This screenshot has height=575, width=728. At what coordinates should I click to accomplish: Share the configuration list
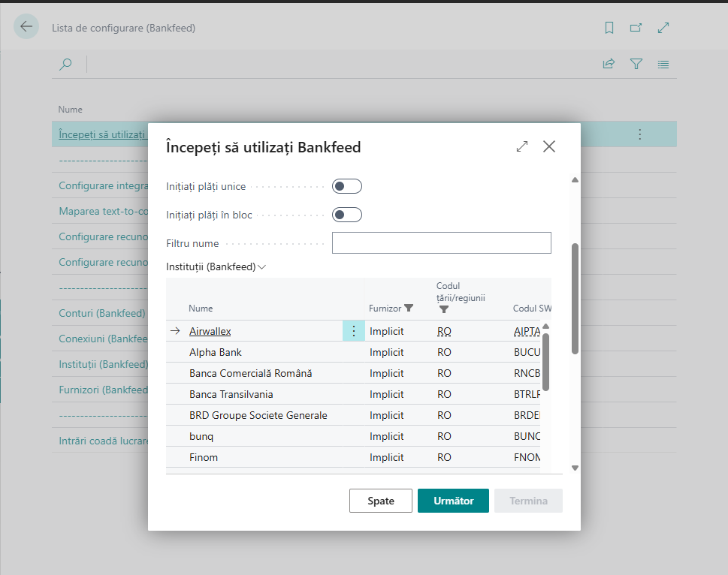click(x=609, y=64)
